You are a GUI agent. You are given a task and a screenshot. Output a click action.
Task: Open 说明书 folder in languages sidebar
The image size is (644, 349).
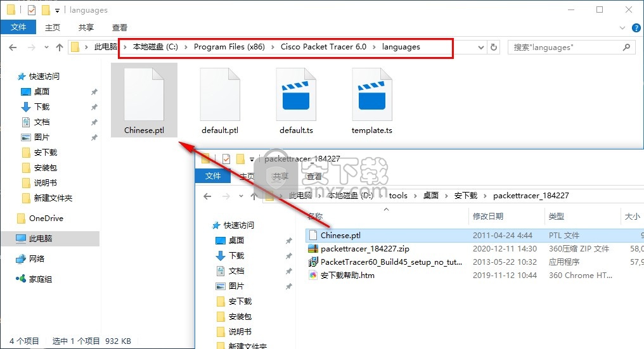[x=39, y=182]
